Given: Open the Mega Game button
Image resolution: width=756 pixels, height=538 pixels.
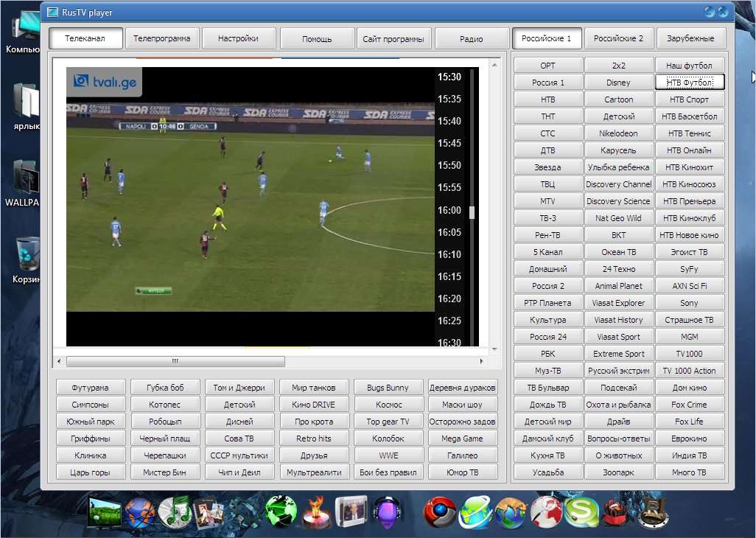Looking at the screenshot, I should coord(463,439).
